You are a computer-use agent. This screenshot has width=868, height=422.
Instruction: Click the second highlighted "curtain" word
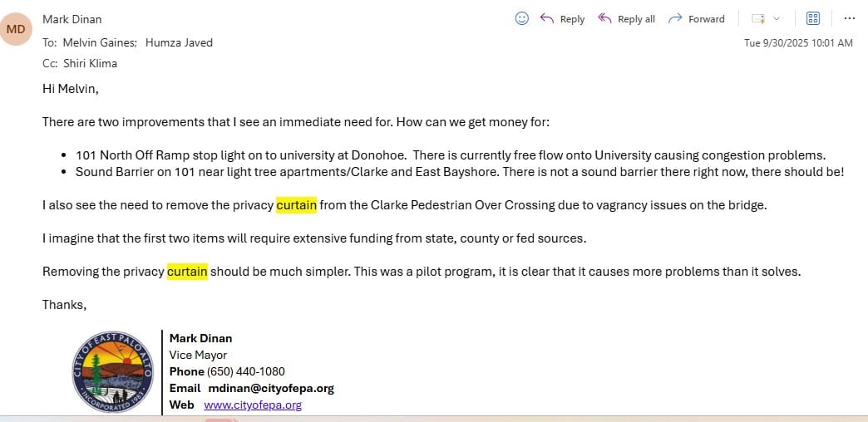[187, 272]
